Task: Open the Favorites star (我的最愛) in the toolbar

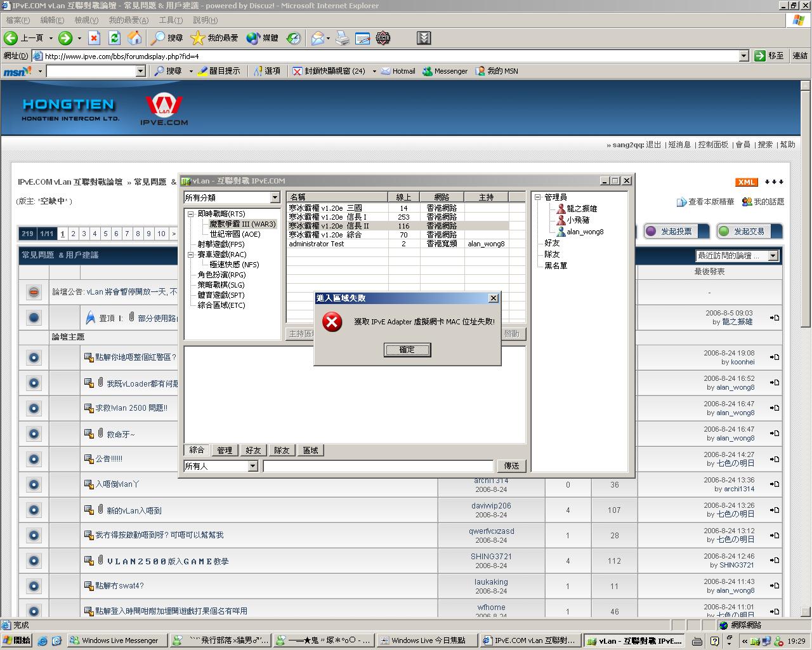Action: [x=214, y=38]
